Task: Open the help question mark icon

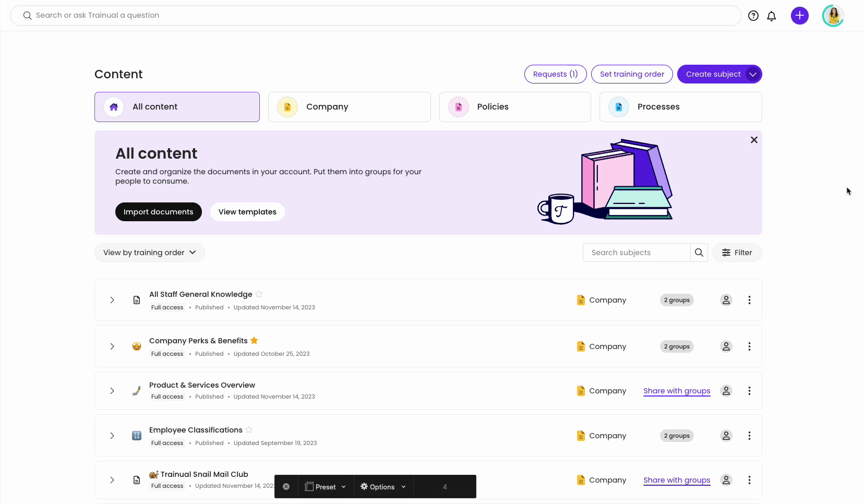Action: [753, 16]
